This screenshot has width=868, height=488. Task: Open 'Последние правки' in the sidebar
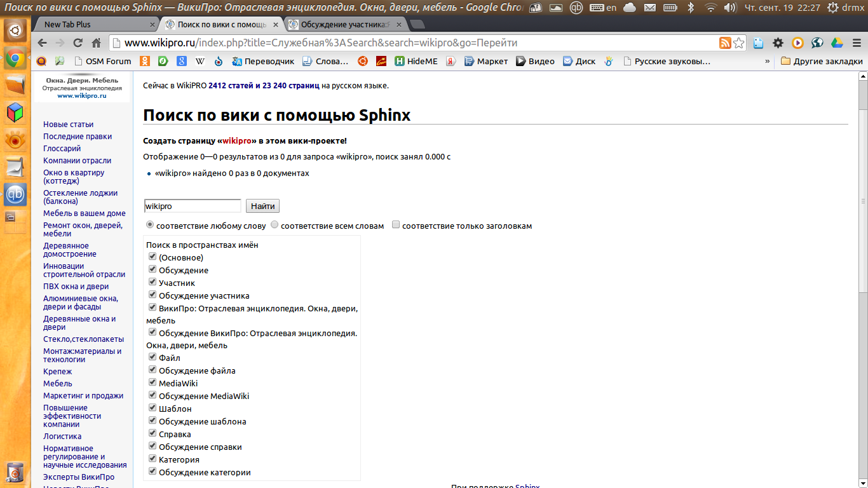click(78, 136)
